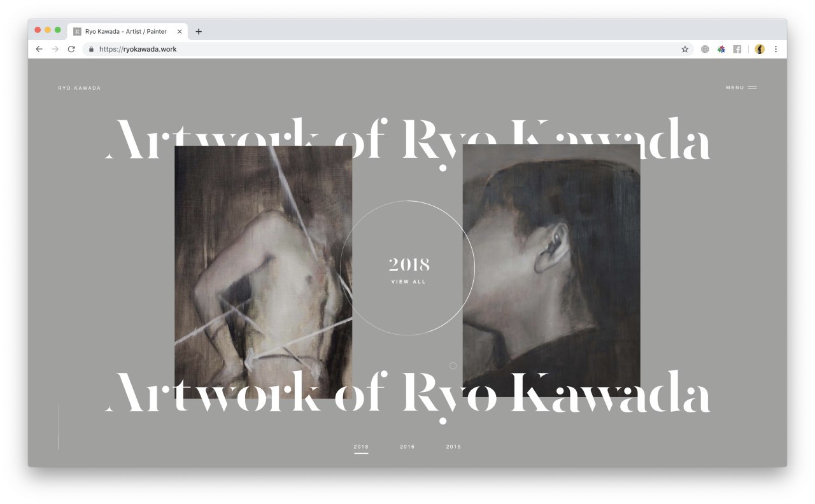The width and height of the screenshot is (815, 504).
Task: Click the browser back arrow
Action: [x=39, y=49]
